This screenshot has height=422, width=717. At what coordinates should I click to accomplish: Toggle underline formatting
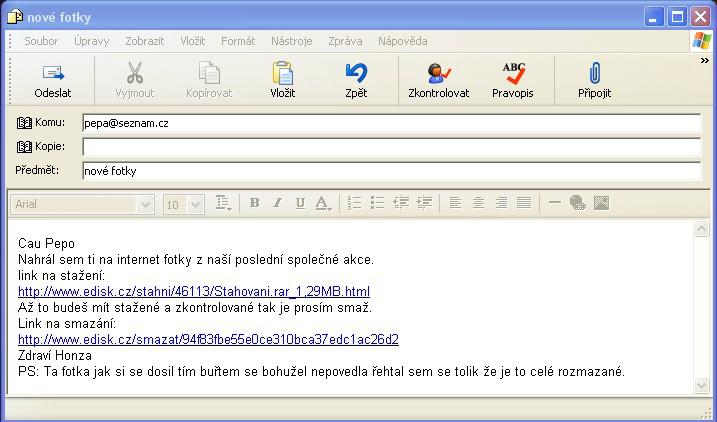tap(300, 203)
